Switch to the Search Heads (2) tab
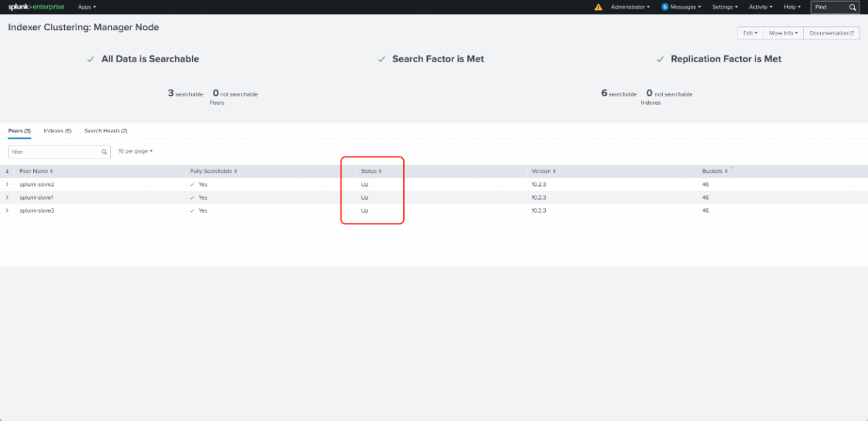868x421 pixels. [106, 131]
